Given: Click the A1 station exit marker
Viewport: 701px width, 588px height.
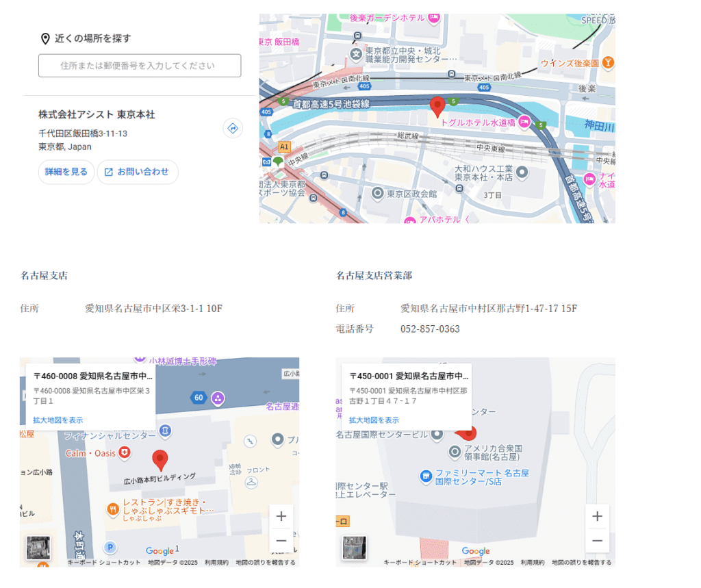Looking at the screenshot, I should [x=284, y=146].
